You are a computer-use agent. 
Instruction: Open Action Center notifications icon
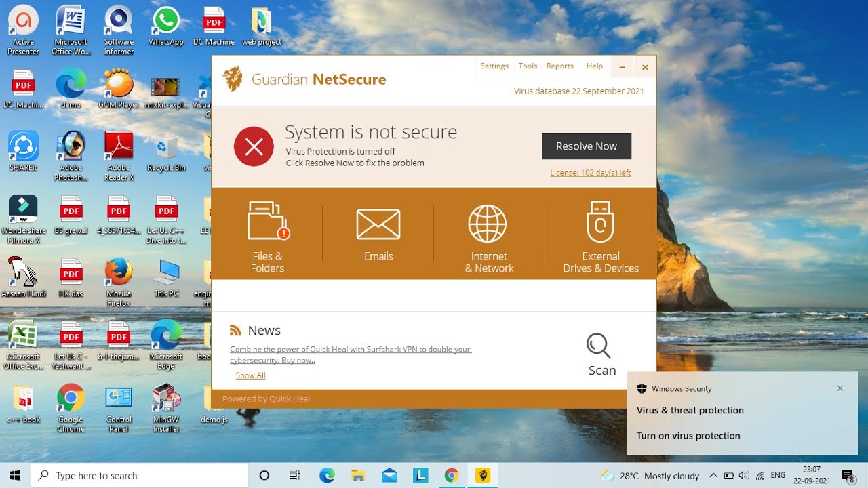pos(848,475)
